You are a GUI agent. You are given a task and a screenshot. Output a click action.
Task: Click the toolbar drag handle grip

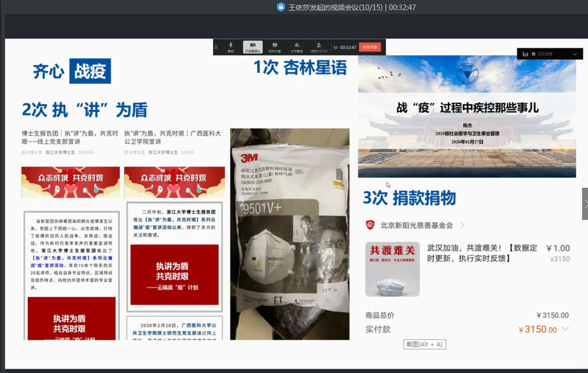(217, 46)
